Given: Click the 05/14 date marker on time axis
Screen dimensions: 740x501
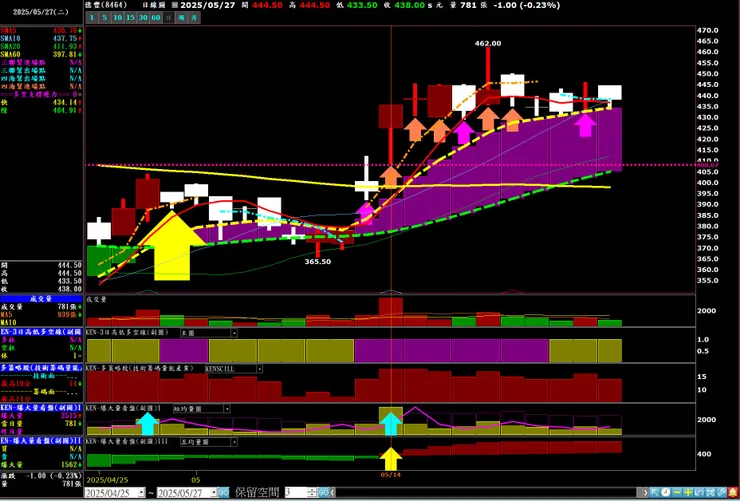Looking at the screenshot, I should pos(391,475).
